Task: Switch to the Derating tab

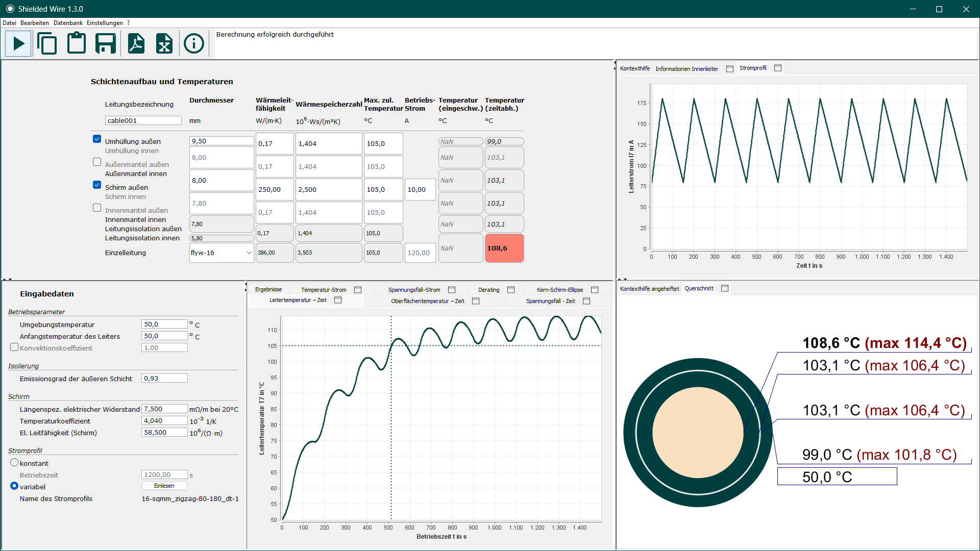Action: coord(488,290)
